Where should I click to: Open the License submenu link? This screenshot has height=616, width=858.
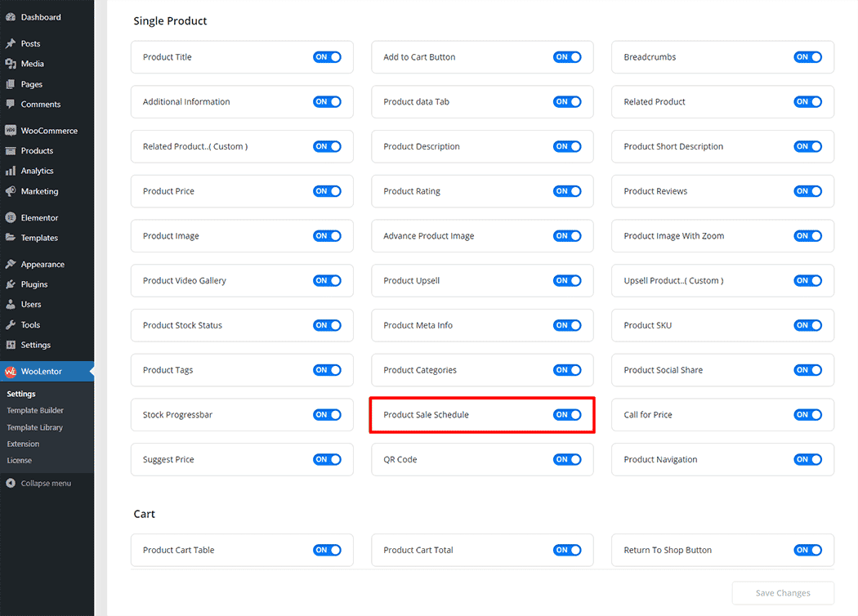20,461
